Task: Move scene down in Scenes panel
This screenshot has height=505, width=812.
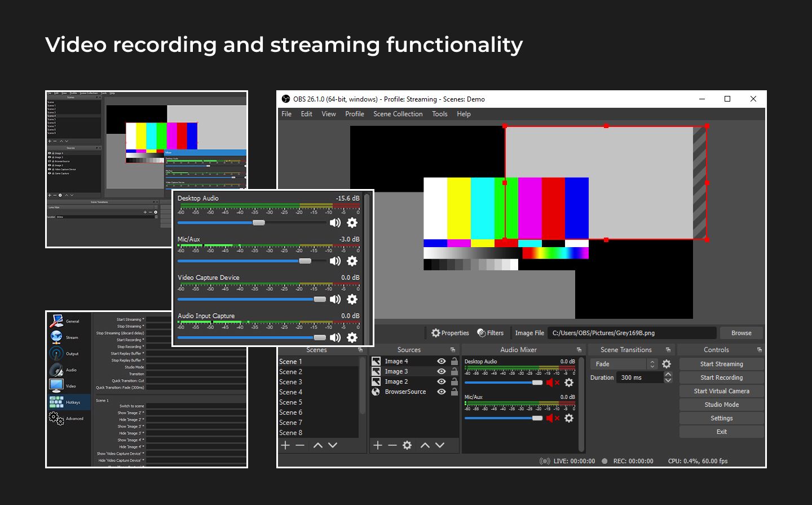Action: pos(333,445)
